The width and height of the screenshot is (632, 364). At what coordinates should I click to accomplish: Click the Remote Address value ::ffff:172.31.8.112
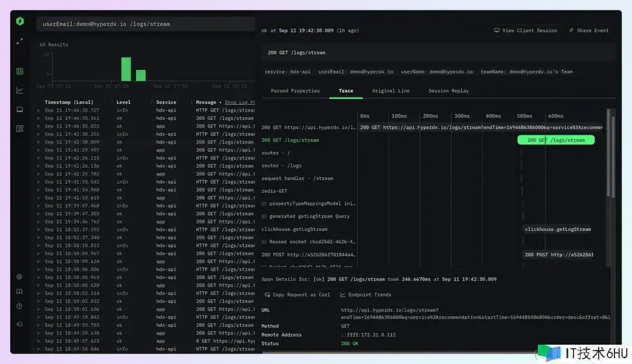(x=368, y=335)
